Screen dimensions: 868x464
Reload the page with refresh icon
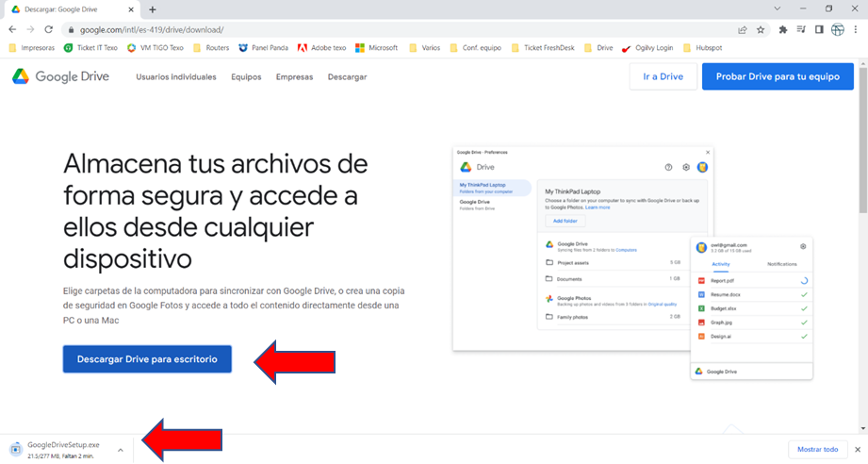[x=49, y=29]
